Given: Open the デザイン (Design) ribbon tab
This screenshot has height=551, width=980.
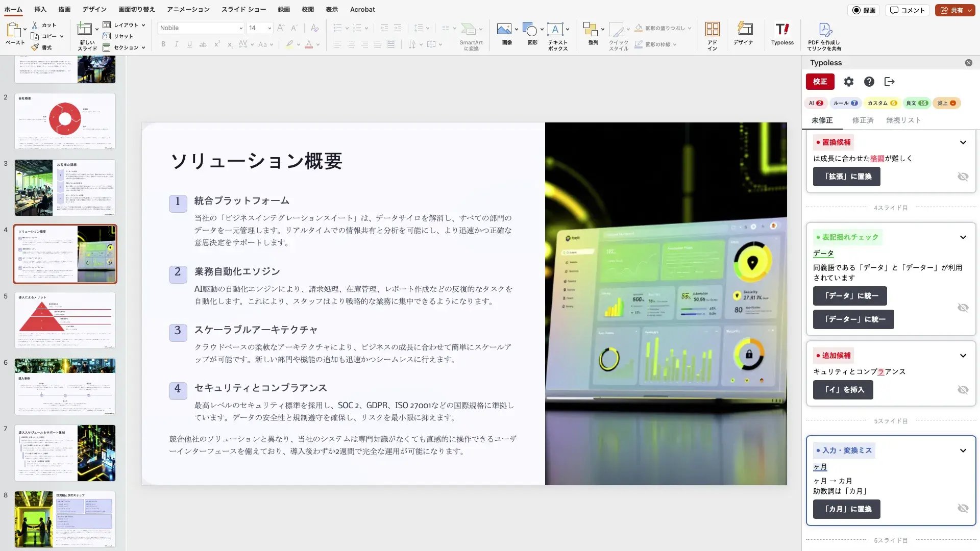Looking at the screenshot, I should coord(94,9).
